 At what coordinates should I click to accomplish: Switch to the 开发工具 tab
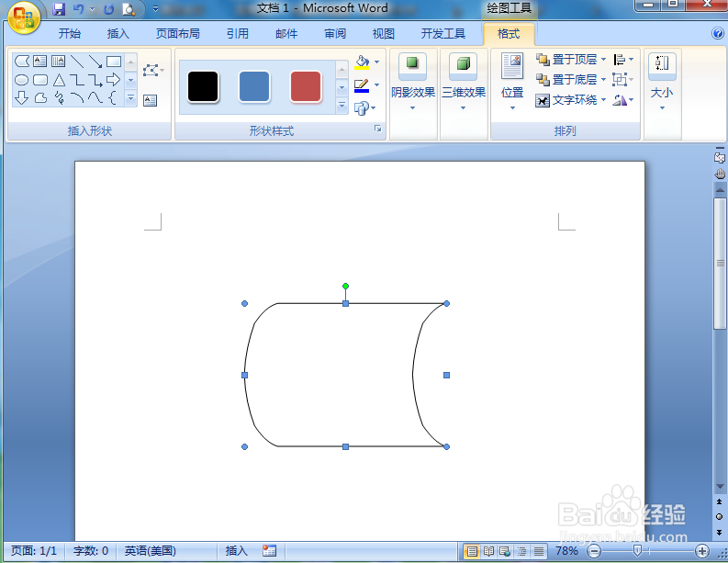[443, 33]
